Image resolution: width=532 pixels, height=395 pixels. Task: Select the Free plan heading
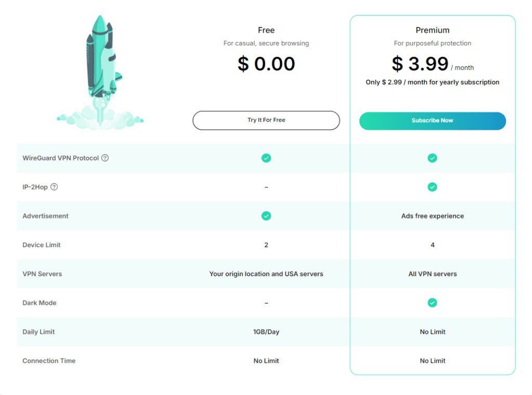[266, 30]
